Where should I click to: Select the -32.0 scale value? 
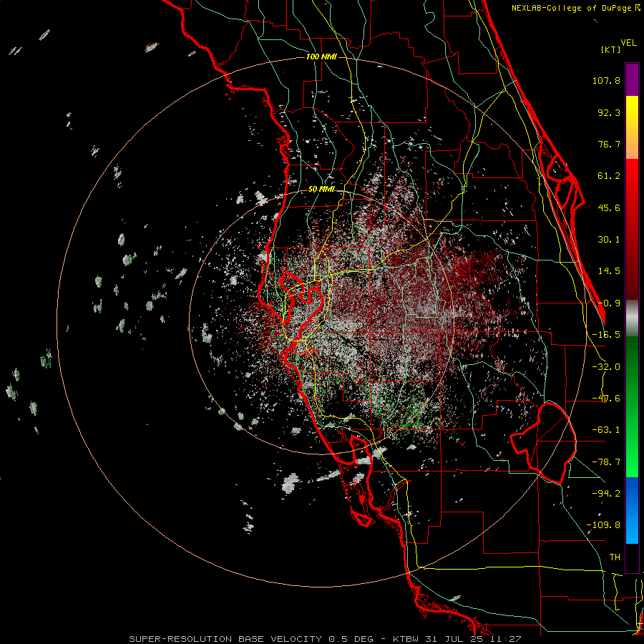606,367
